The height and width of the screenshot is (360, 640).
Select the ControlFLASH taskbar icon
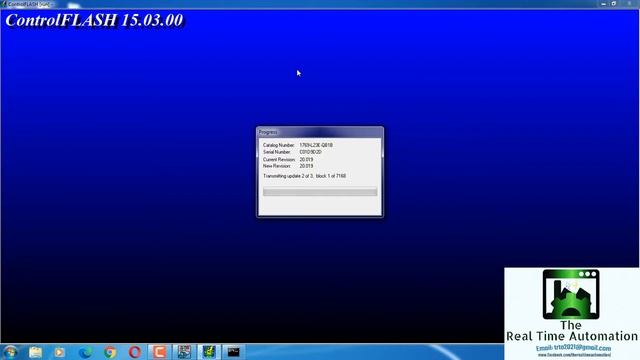[x=209, y=352]
